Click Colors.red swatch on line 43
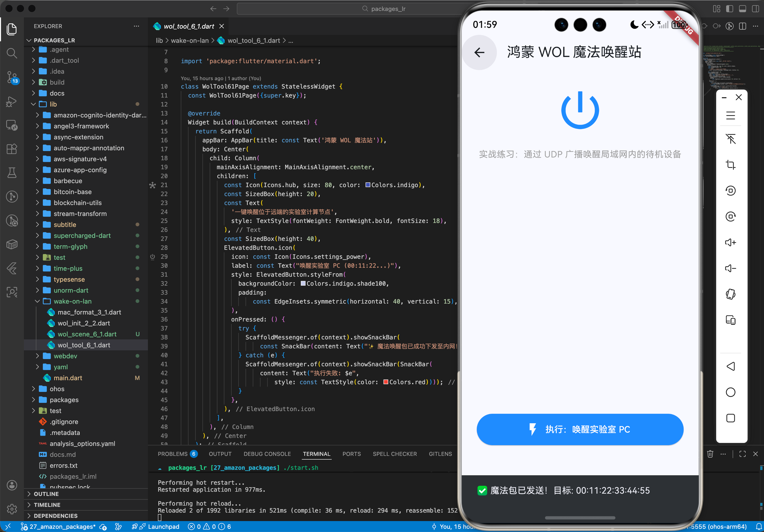764x532 pixels. [386, 382]
